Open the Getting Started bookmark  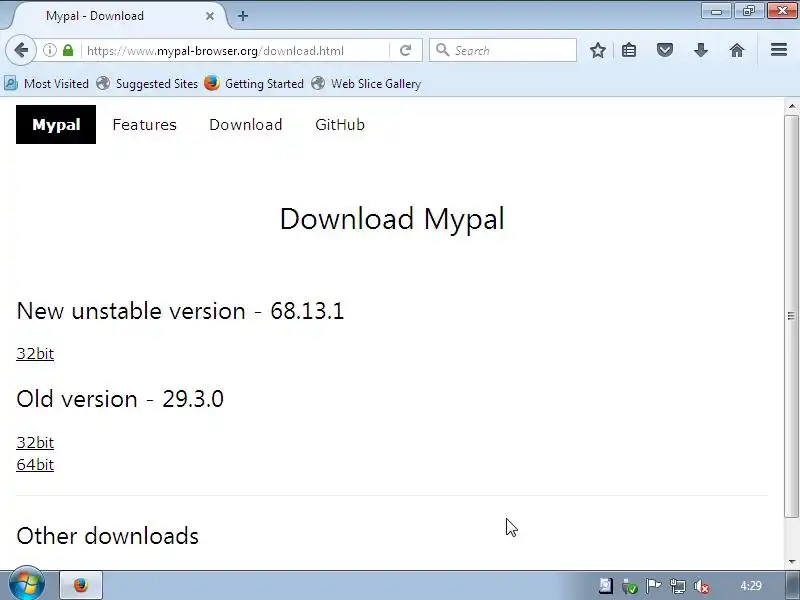pos(254,83)
